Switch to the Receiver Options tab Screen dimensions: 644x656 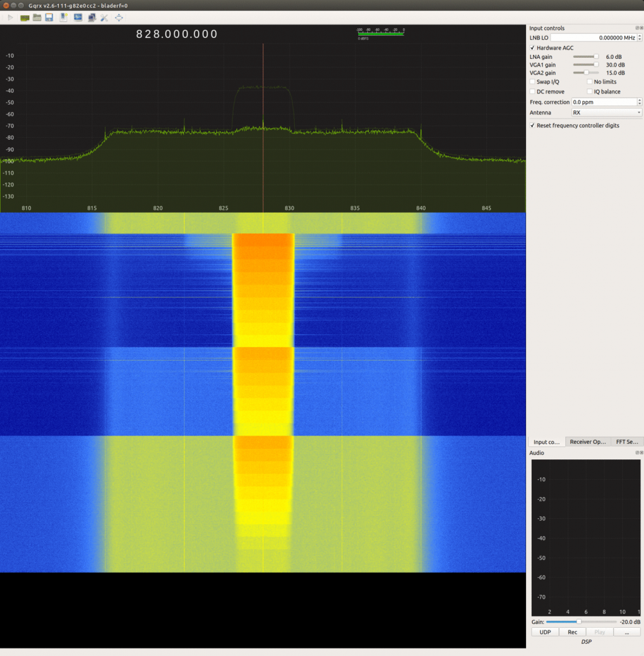point(588,441)
